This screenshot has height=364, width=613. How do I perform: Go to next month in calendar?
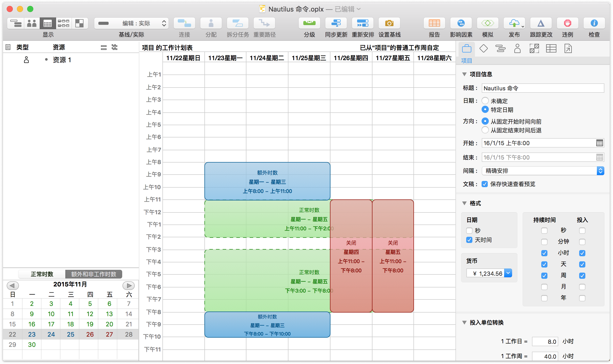tap(129, 285)
